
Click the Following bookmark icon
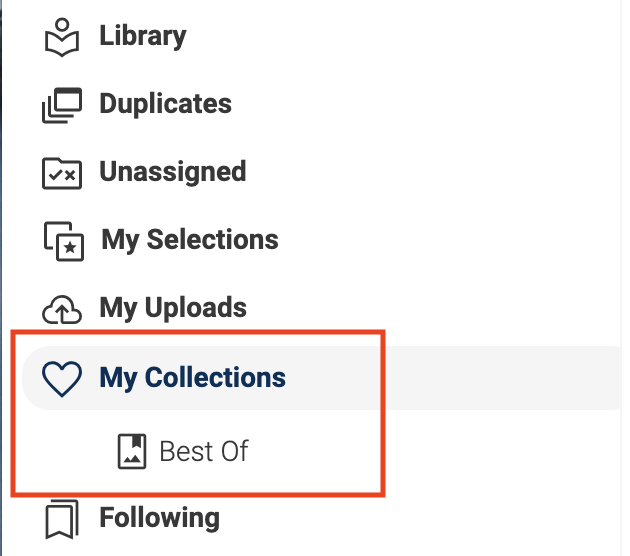pyautogui.click(x=61, y=519)
